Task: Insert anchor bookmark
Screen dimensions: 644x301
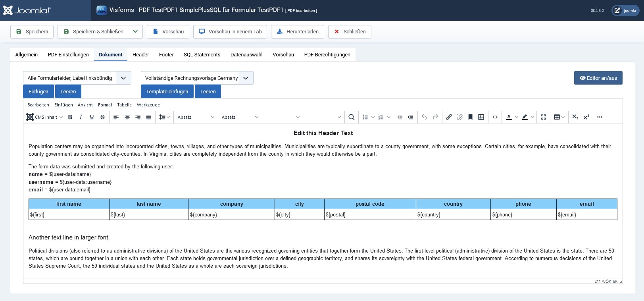Action: [470, 117]
